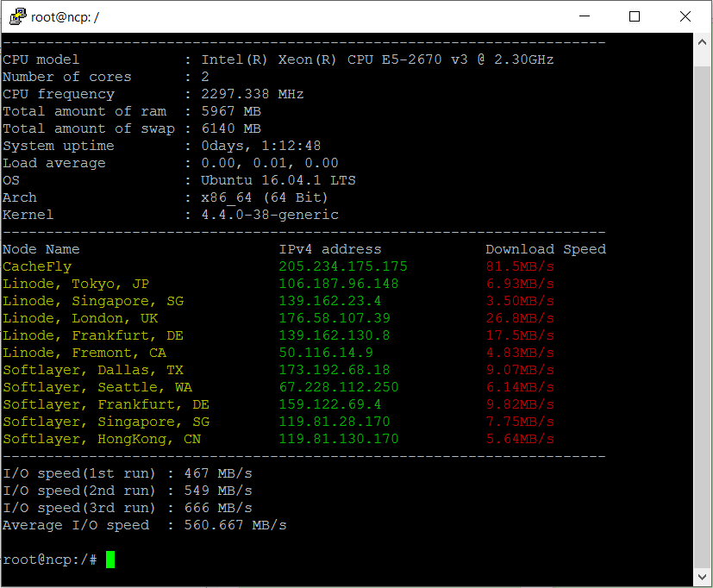Image resolution: width=713 pixels, height=588 pixels.
Task: Click the total swap value '6140 MB'
Action: coord(231,128)
